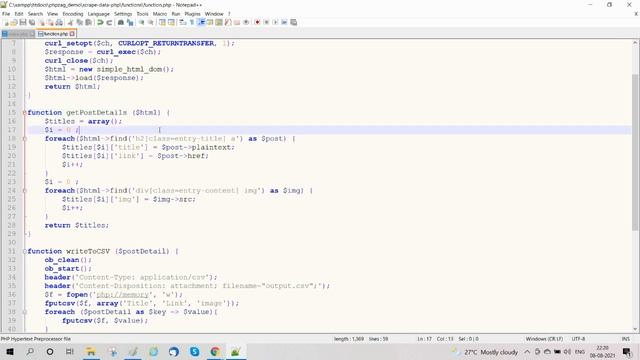Run macro multiple times icon

pyautogui.click(x=284, y=22)
